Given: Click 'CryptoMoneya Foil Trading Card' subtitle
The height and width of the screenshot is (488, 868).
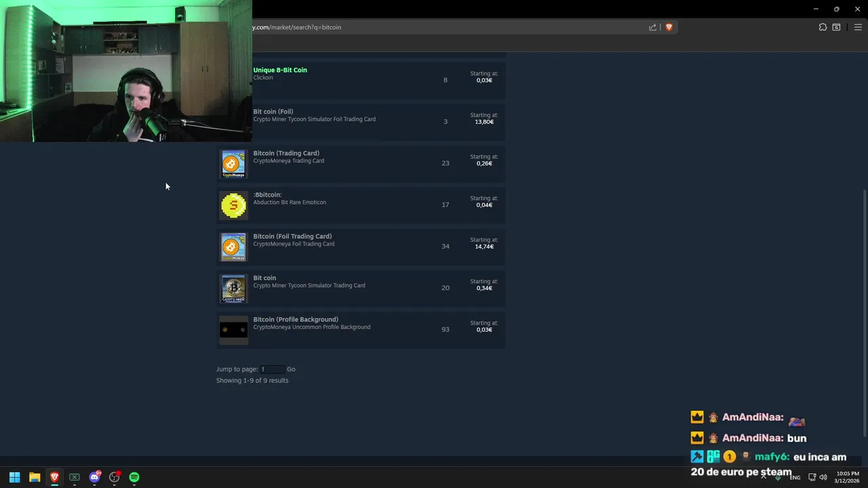Looking at the screenshot, I should tap(294, 244).
